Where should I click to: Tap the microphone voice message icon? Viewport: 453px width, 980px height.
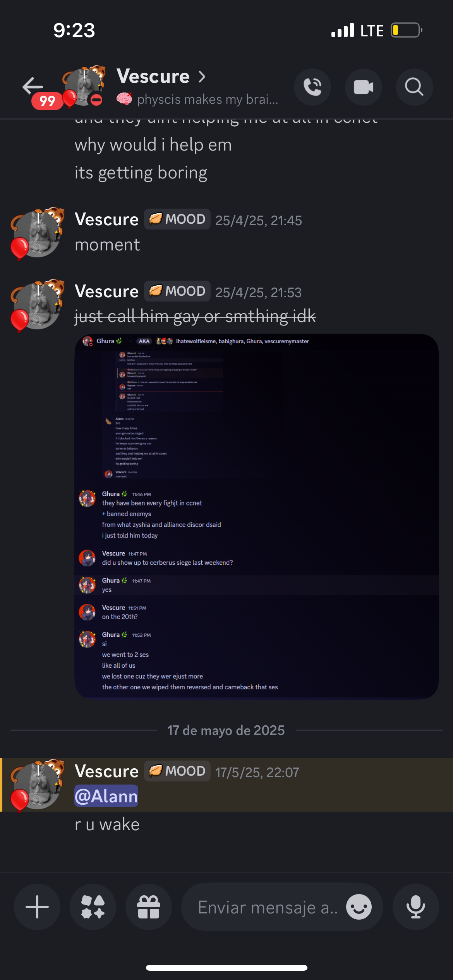coord(416,907)
